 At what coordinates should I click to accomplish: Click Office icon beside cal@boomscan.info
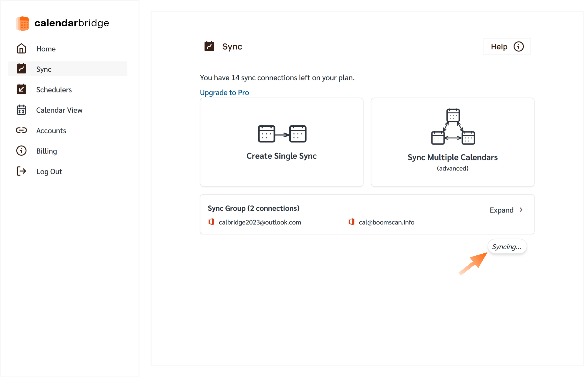click(351, 222)
